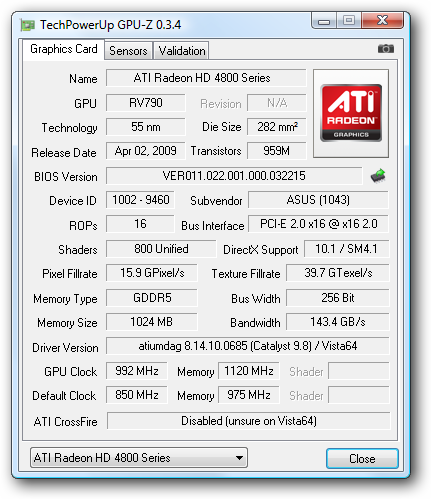431x499 pixels.
Task: Click the Die Size value 282 mm²
Action: (277, 127)
